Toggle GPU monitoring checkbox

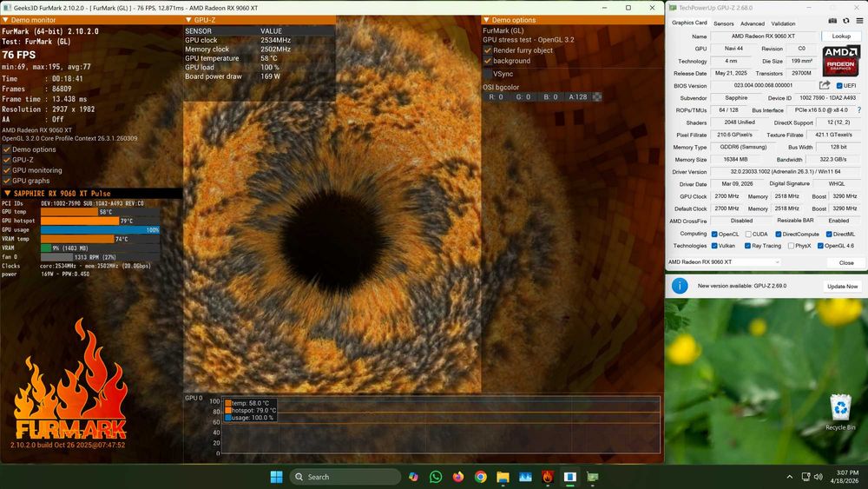(x=7, y=170)
